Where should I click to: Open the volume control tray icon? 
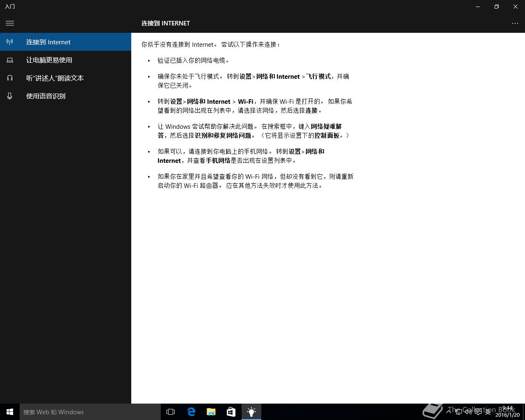click(468, 412)
